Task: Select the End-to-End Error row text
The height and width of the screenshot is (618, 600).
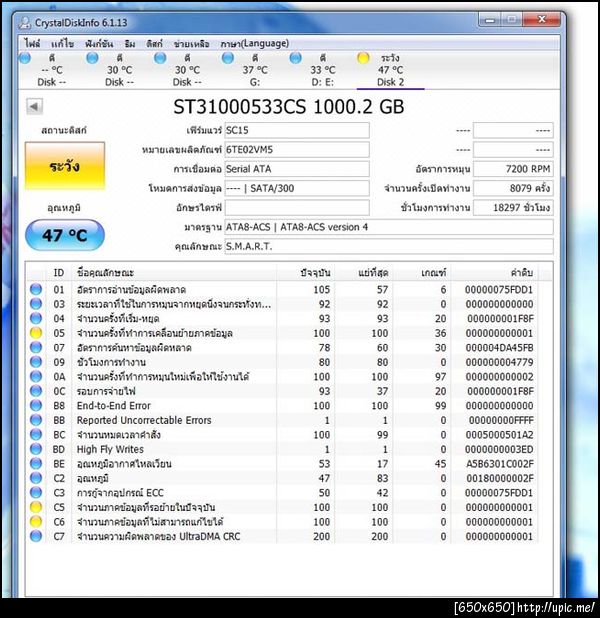Action: click(x=114, y=406)
